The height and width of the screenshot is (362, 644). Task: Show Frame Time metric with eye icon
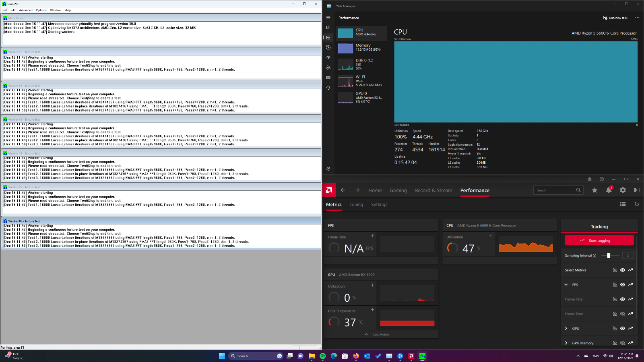click(623, 314)
